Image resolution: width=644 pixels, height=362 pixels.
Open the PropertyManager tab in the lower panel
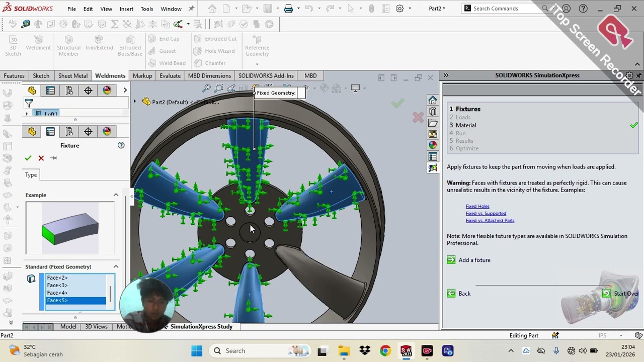pos(50,131)
